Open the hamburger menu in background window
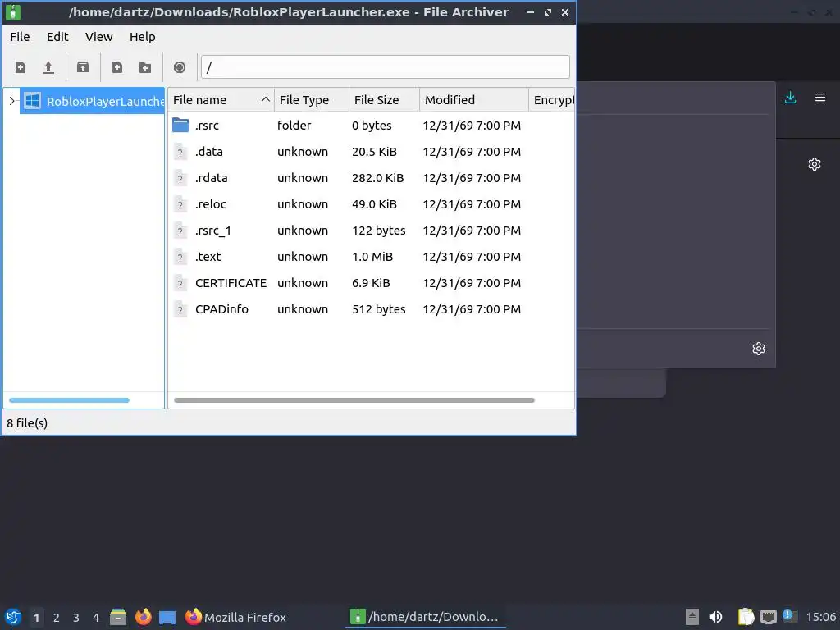The image size is (840, 630). [x=820, y=98]
